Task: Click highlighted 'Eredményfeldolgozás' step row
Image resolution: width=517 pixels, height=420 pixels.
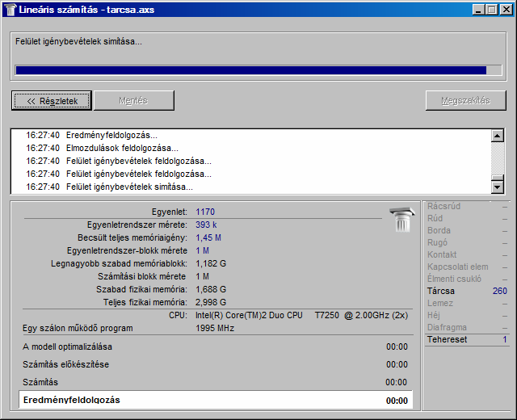Action: pos(216,400)
